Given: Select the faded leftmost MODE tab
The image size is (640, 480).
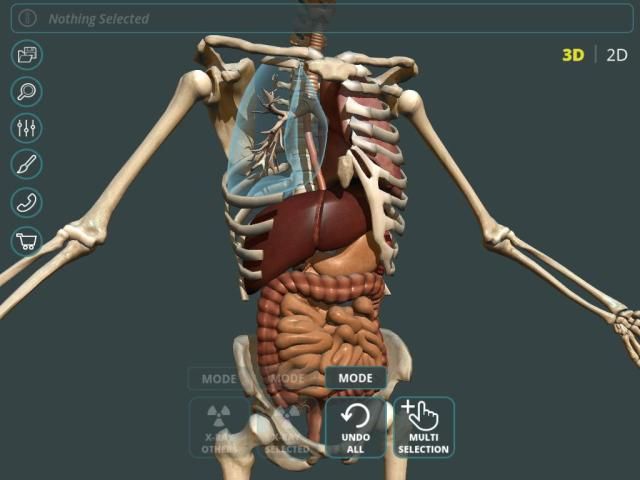Looking at the screenshot, I should 219,379.
